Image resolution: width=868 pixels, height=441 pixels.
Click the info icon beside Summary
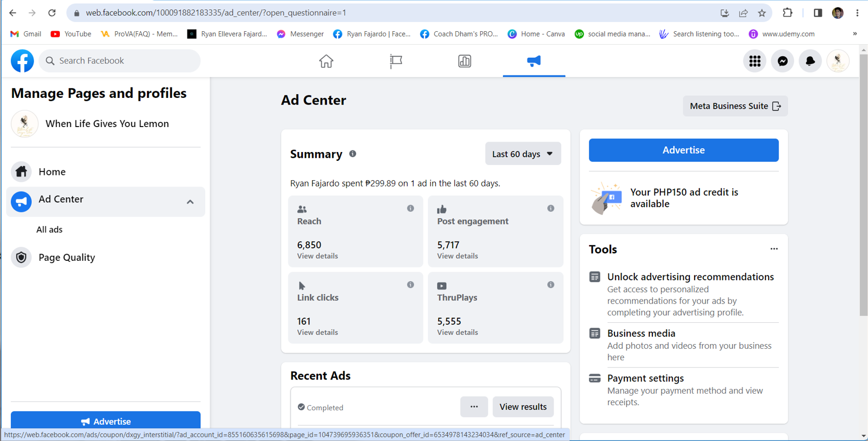353,154
